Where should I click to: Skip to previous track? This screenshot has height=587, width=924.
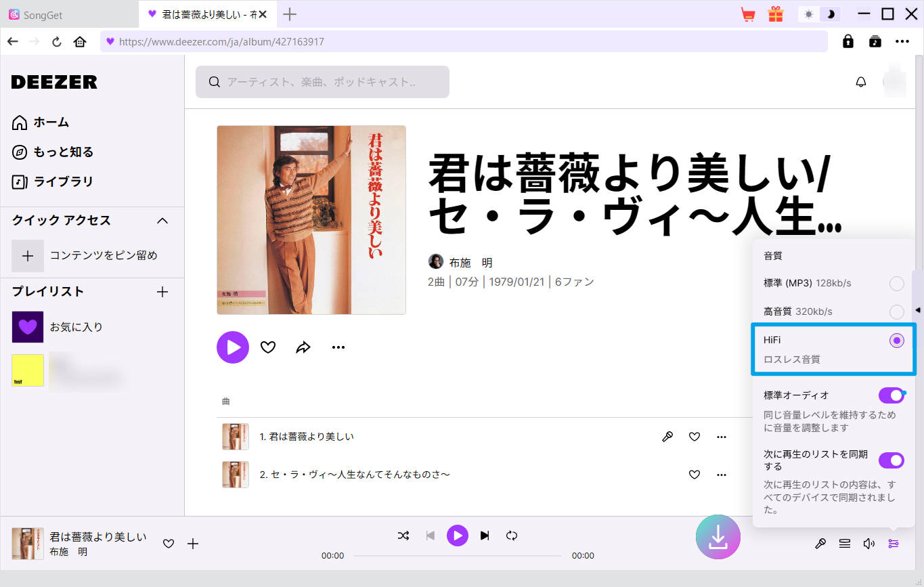tap(431, 536)
